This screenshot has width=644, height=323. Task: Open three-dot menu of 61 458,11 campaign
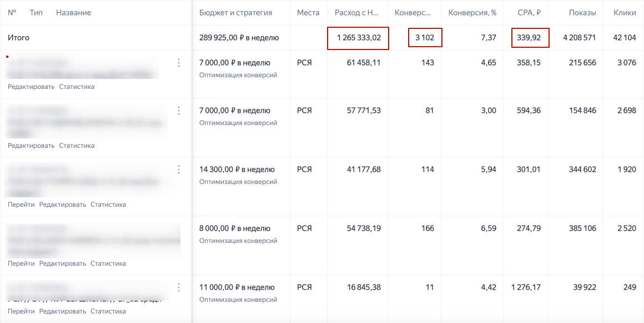[x=179, y=63]
